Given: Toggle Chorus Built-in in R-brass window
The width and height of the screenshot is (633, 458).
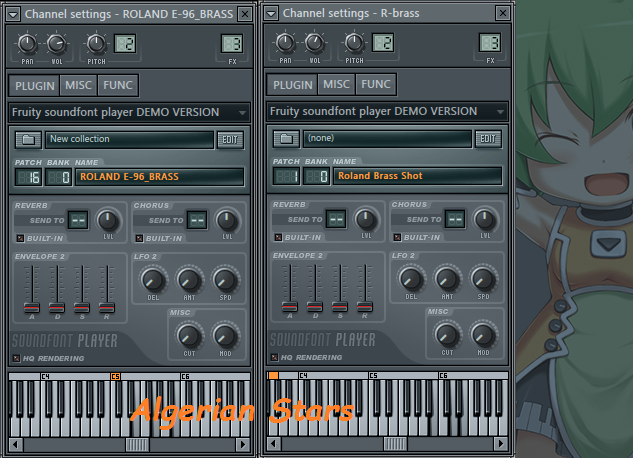Looking at the screenshot, I should [x=397, y=238].
